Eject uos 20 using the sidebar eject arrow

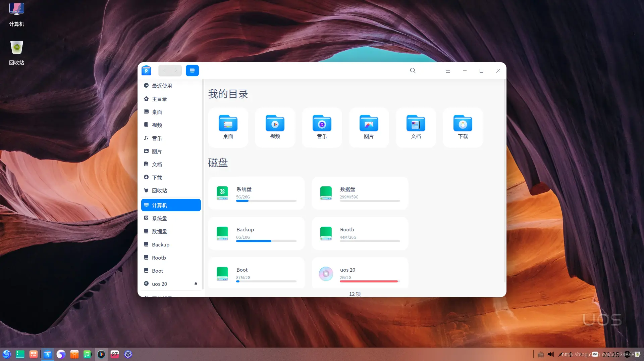tap(196, 283)
